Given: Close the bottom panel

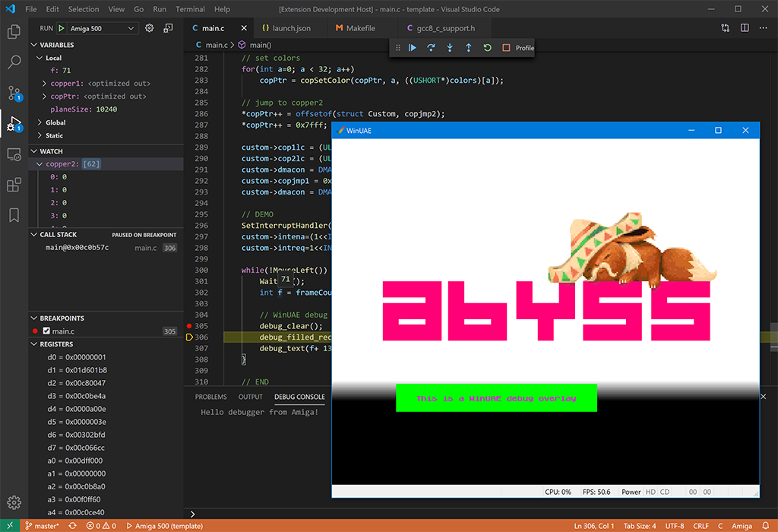Looking at the screenshot, I should [x=763, y=397].
